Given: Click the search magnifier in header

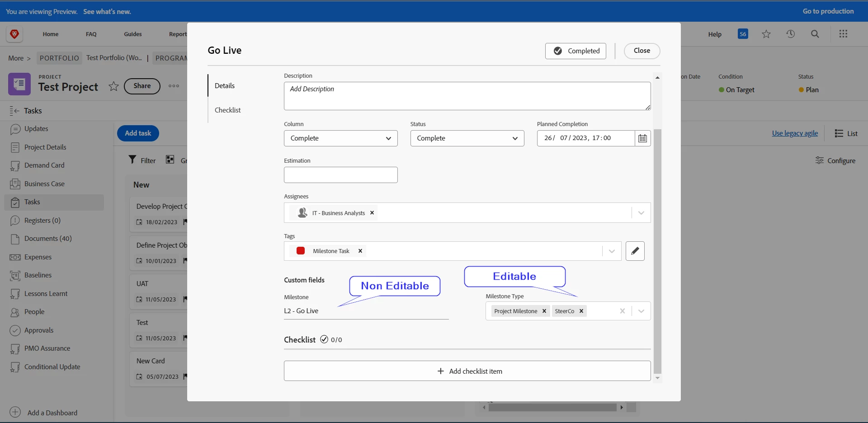Looking at the screenshot, I should [815, 34].
